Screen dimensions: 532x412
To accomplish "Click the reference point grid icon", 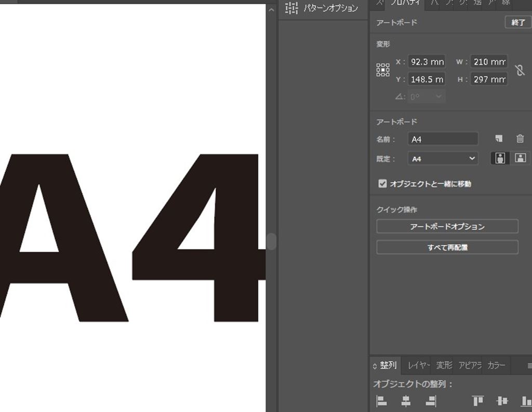I will pos(382,70).
